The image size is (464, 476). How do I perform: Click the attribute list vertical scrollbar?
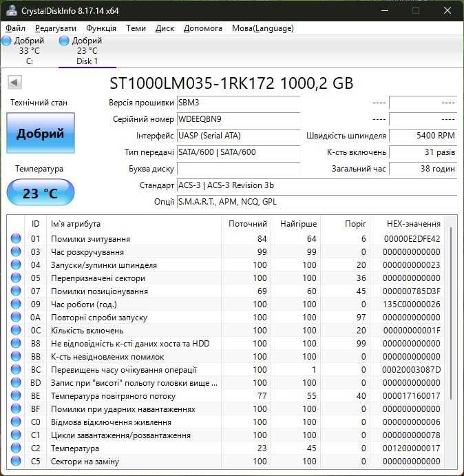pos(451,313)
